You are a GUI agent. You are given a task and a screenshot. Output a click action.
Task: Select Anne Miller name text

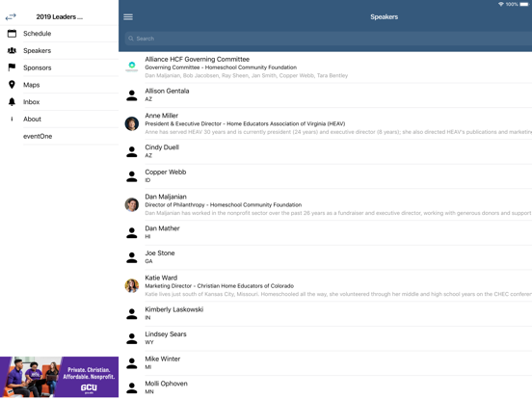click(162, 116)
